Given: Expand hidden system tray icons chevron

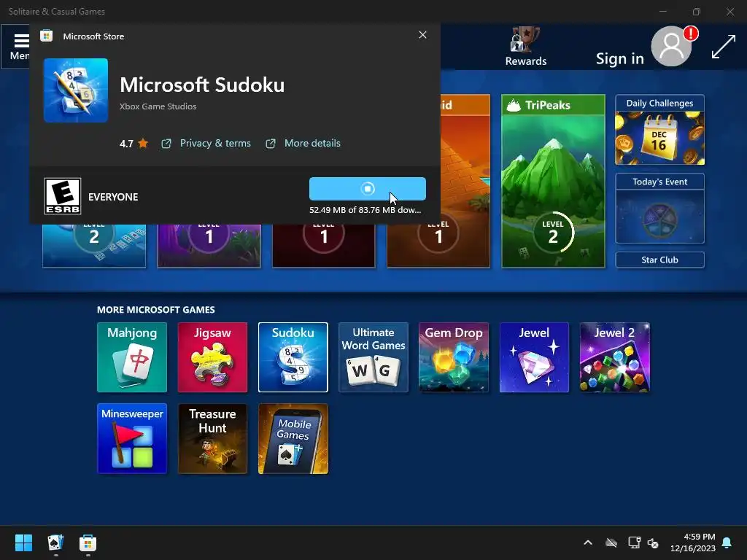Looking at the screenshot, I should point(588,542).
